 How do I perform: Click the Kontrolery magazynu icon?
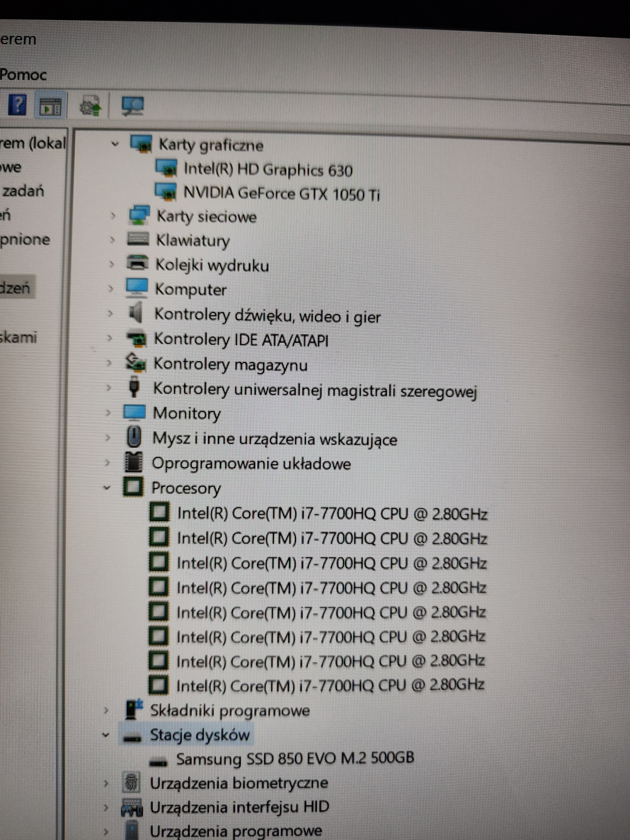135,362
